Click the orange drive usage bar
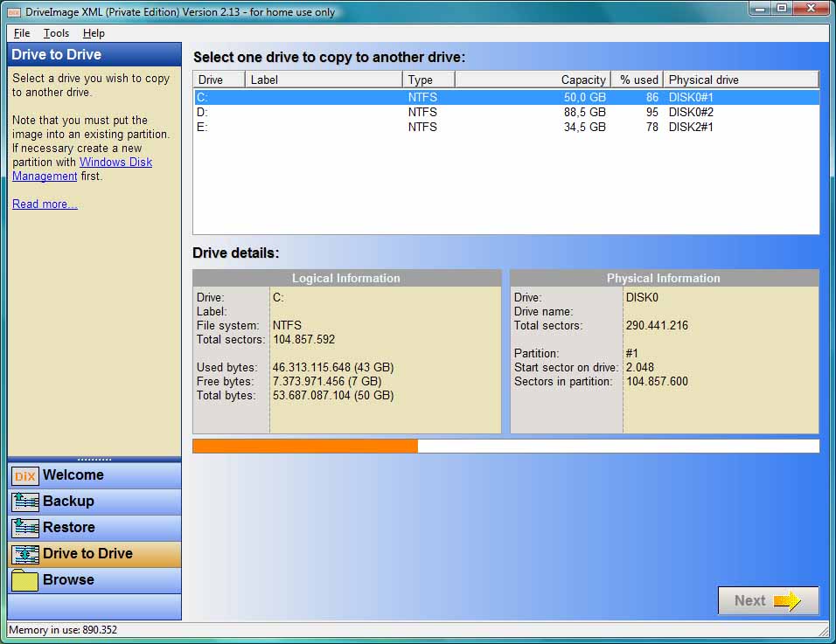The width and height of the screenshot is (836, 644). (305, 447)
